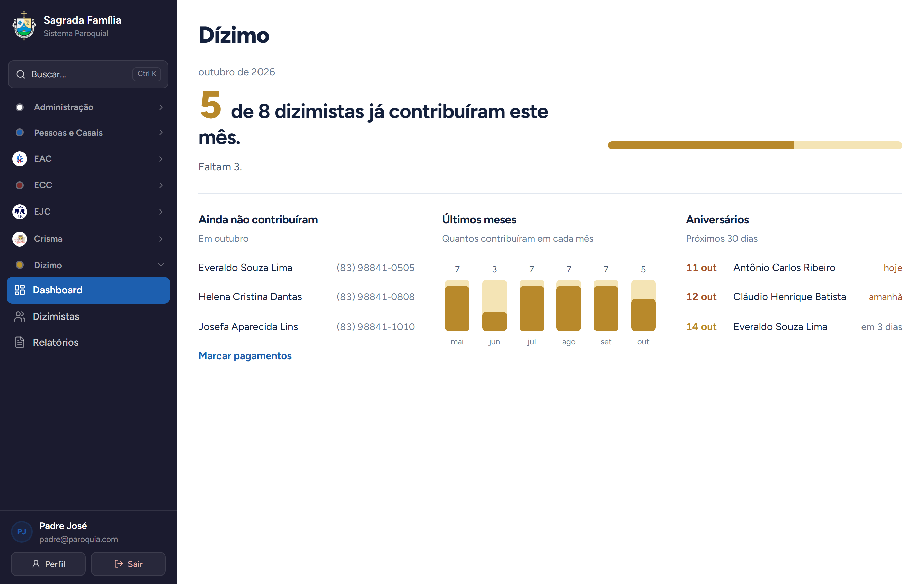Click the Relatórios document icon
The height and width of the screenshot is (584, 924).
[20, 343]
